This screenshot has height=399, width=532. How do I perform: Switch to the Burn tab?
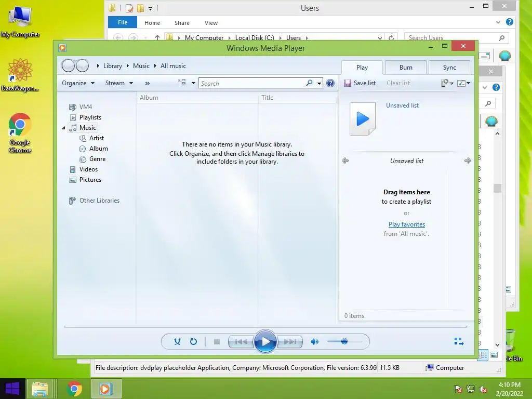pyautogui.click(x=406, y=68)
